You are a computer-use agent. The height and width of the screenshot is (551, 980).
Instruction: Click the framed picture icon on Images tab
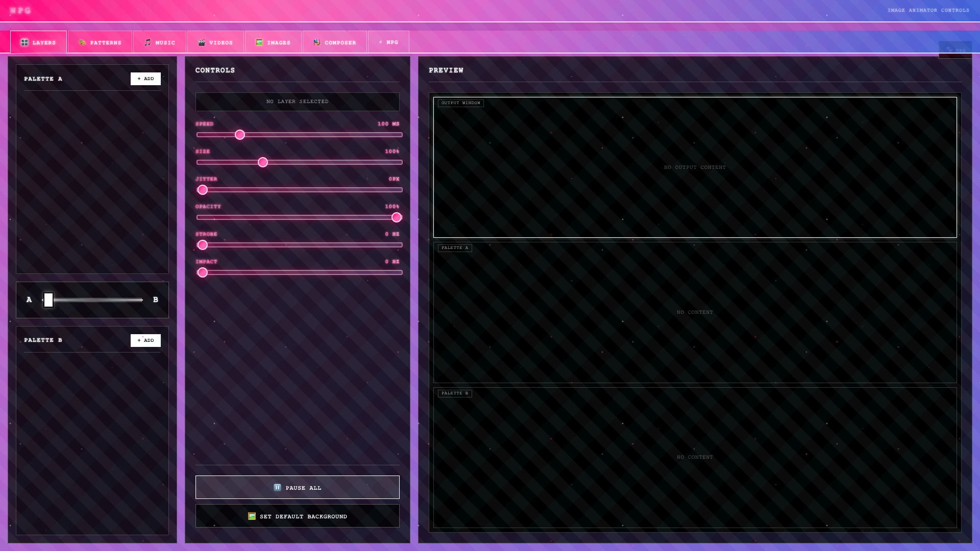click(x=259, y=42)
